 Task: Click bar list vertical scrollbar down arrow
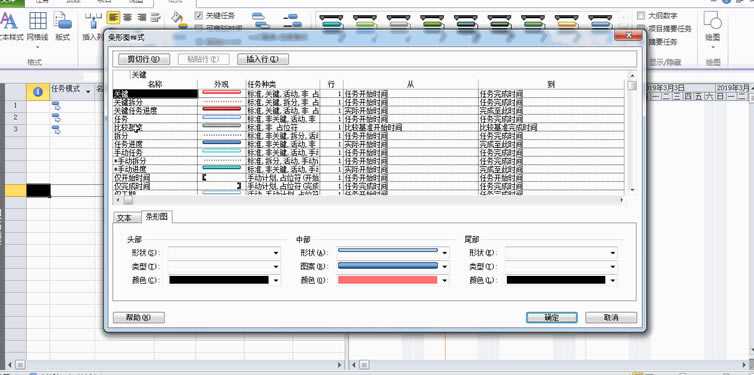[x=632, y=190]
